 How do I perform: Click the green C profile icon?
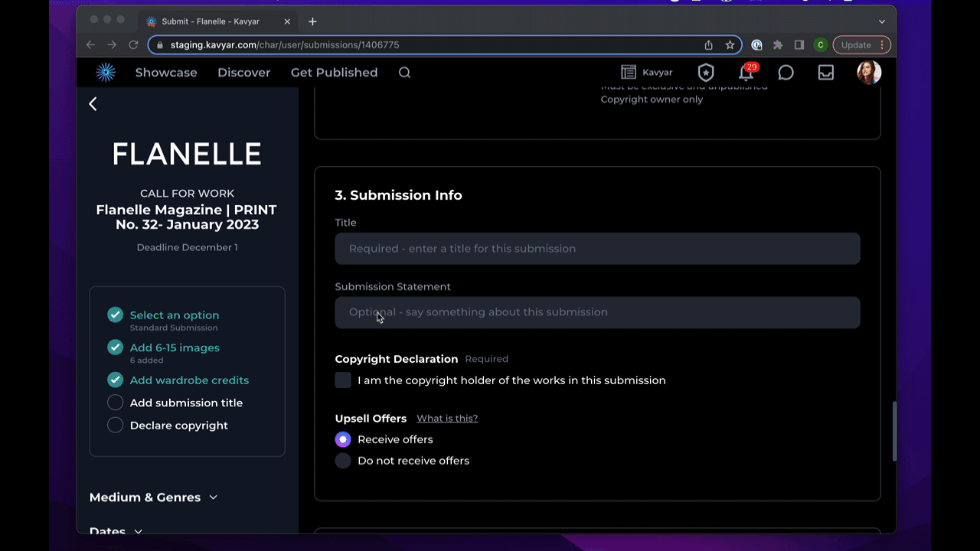click(x=821, y=45)
